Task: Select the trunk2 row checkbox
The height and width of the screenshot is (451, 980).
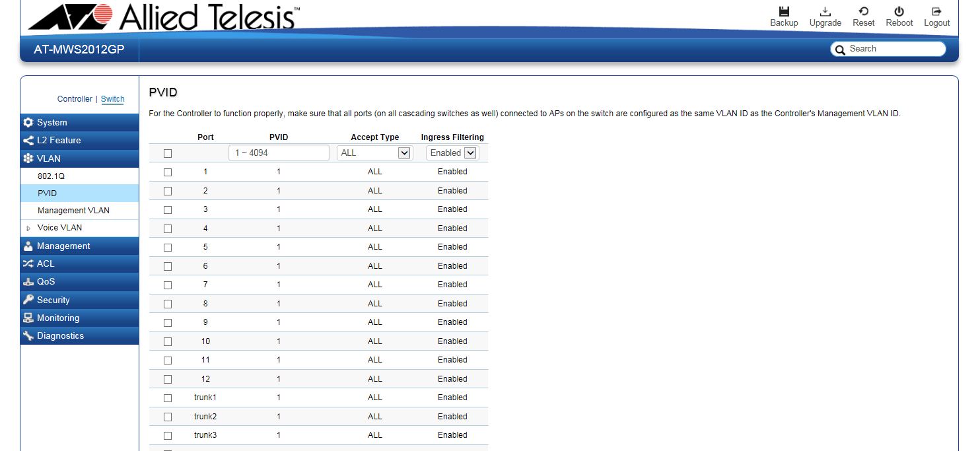Action: 168,417
